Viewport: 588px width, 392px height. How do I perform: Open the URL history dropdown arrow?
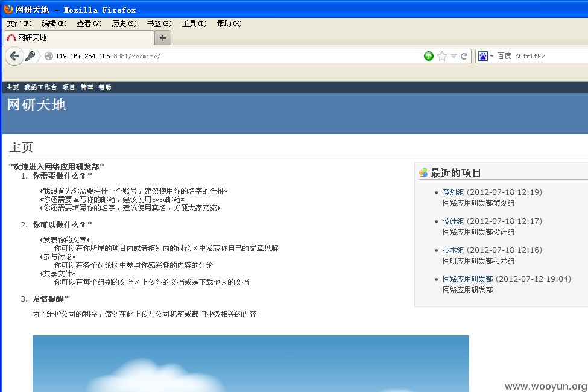pyautogui.click(x=454, y=56)
